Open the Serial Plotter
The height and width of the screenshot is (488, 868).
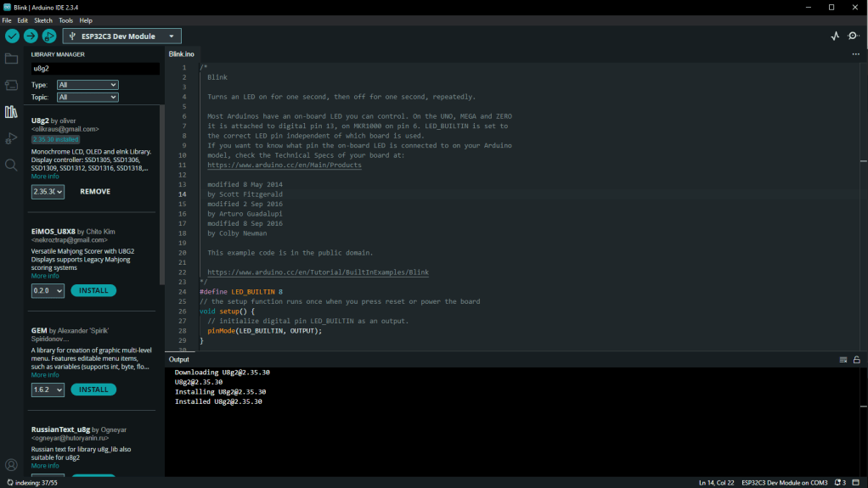[835, 36]
